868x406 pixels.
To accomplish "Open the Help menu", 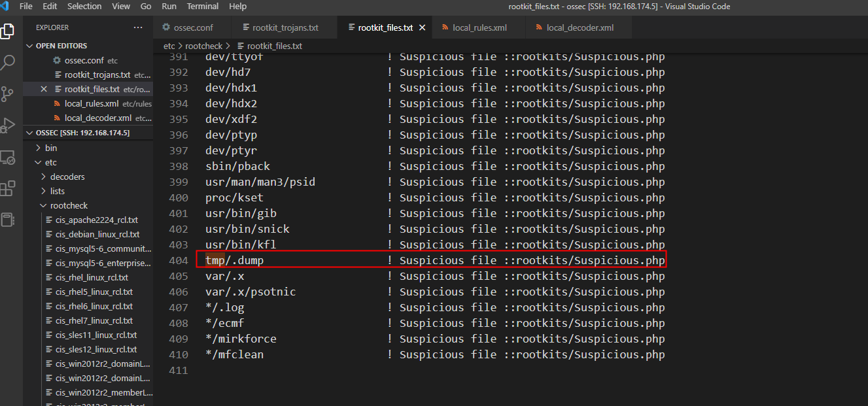I will (238, 7).
